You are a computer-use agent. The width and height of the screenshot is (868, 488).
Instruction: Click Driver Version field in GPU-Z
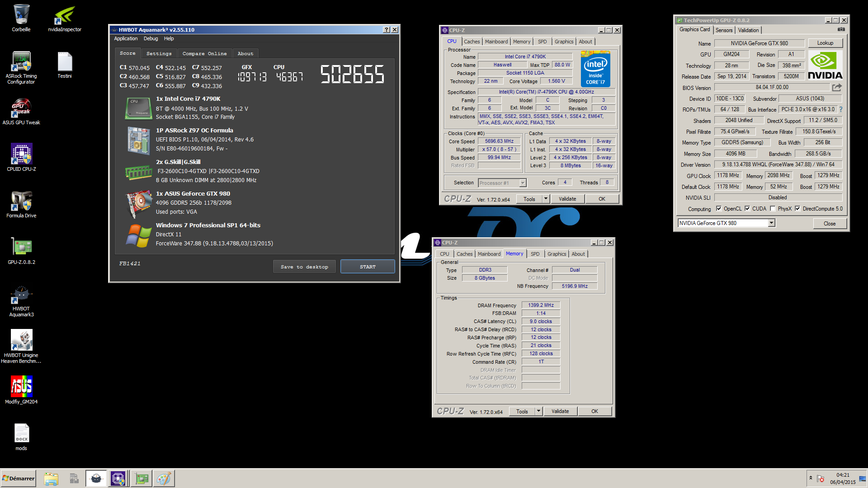(x=778, y=164)
